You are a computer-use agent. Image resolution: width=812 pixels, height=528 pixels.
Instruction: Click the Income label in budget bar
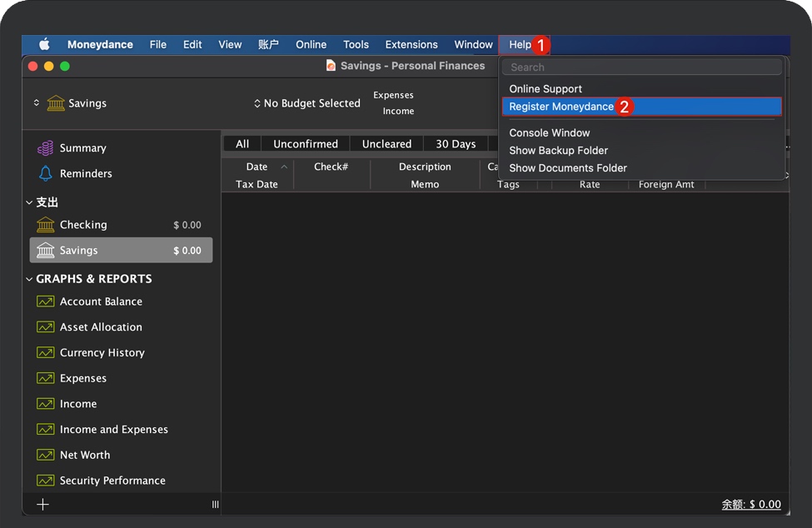point(398,112)
